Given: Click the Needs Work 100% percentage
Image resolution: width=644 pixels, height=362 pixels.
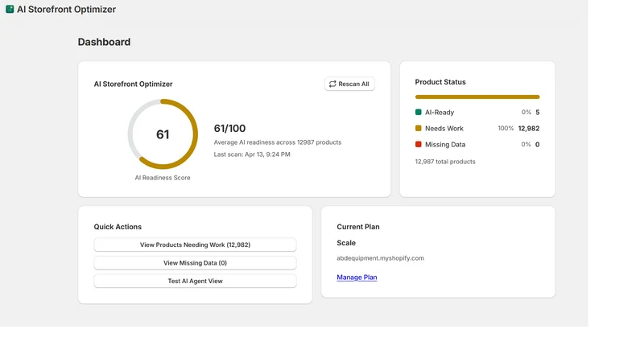Looking at the screenshot, I should click(x=506, y=128).
